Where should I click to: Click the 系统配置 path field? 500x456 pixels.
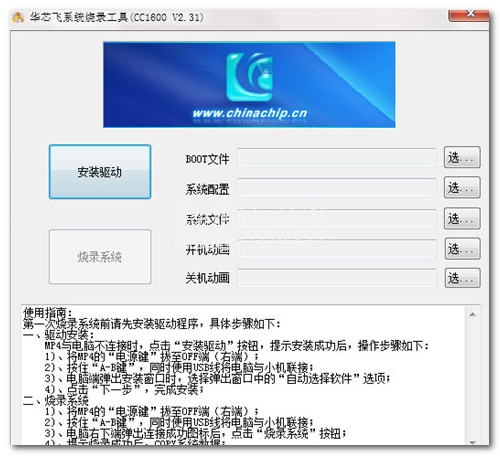[337, 188]
